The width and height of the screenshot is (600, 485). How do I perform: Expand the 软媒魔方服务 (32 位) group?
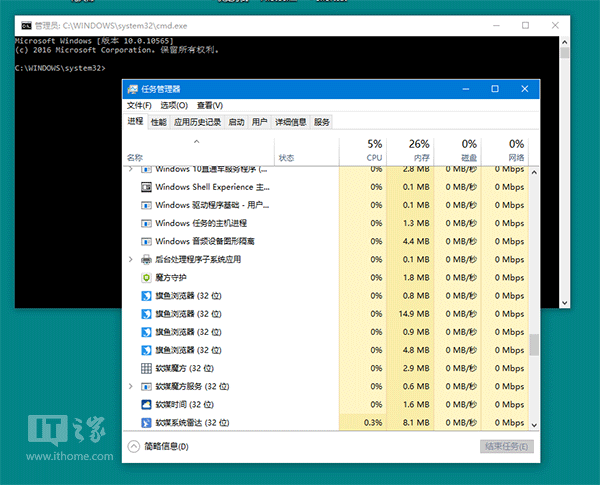point(131,386)
